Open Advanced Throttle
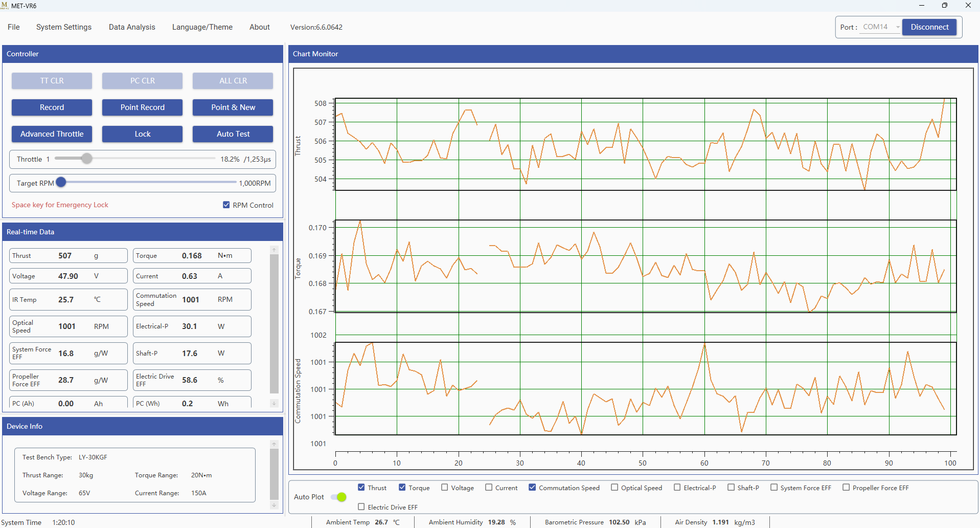The height and width of the screenshot is (528, 980). [52, 134]
